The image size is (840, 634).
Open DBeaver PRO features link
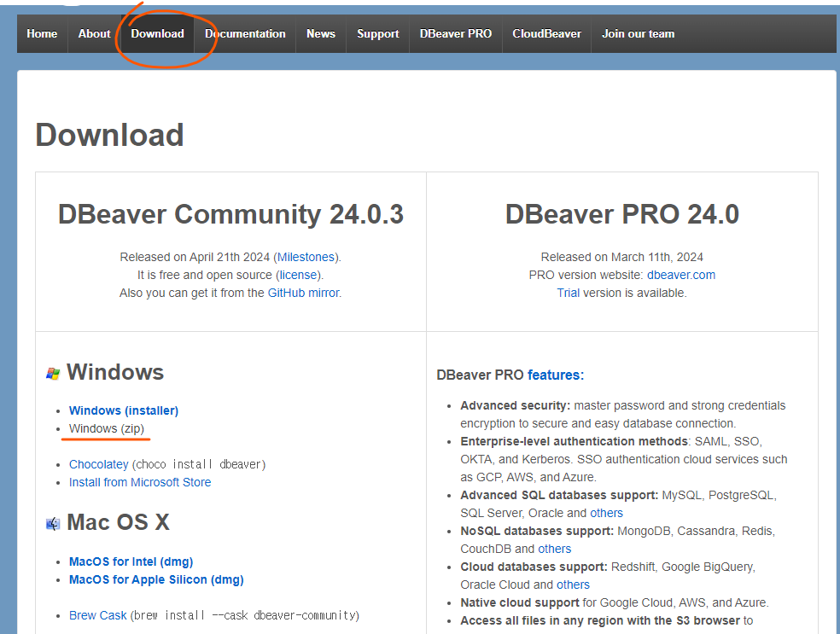tap(556, 375)
